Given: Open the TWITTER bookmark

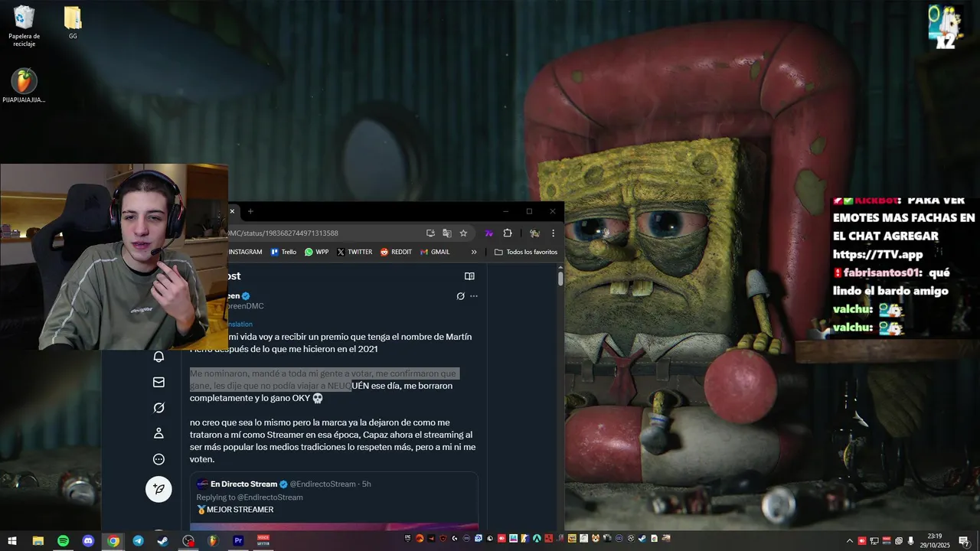Looking at the screenshot, I should pos(354,252).
